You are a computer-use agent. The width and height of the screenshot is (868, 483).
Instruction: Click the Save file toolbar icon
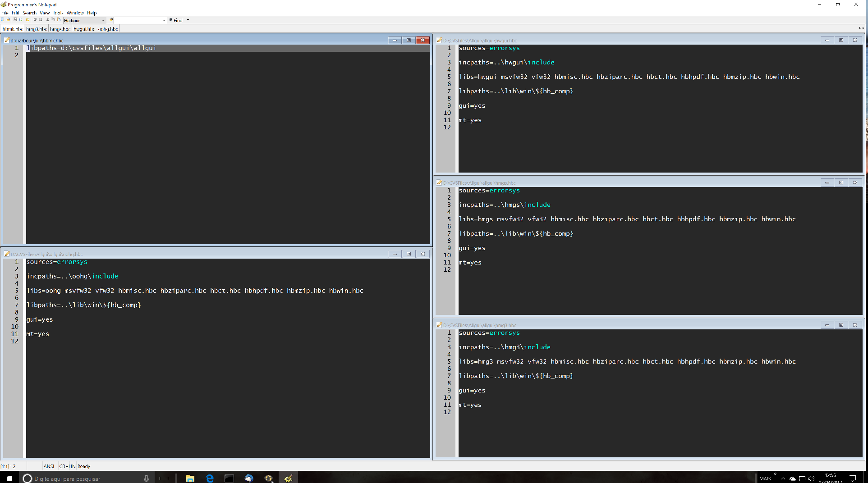(x=15, y=20)
